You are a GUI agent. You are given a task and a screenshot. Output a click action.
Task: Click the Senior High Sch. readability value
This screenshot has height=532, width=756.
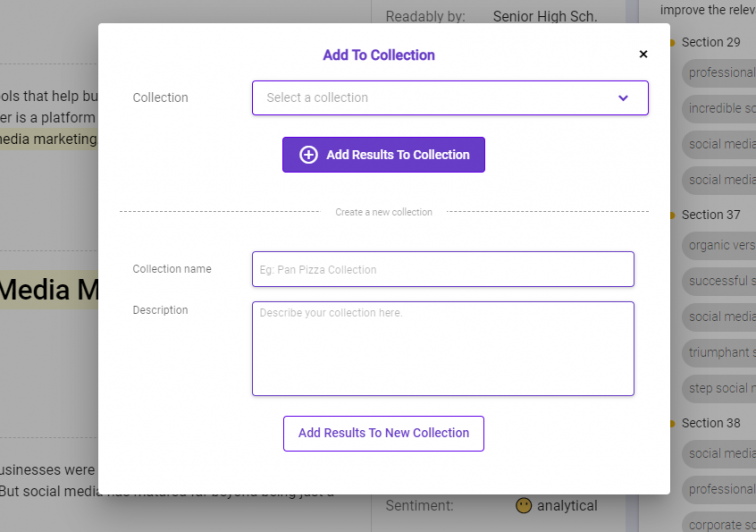pyautogui.click(x=545, y=17)
